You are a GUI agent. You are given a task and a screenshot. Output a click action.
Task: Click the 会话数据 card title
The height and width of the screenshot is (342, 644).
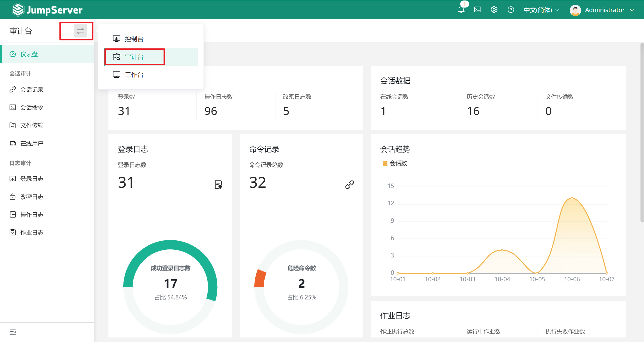[x=395, y=81]
